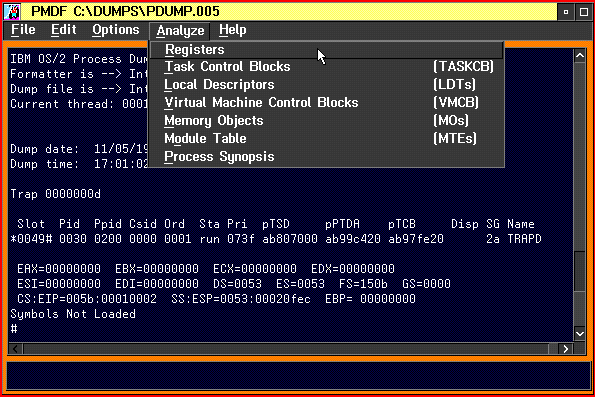Open the Options menu

(x=115, y=30)
